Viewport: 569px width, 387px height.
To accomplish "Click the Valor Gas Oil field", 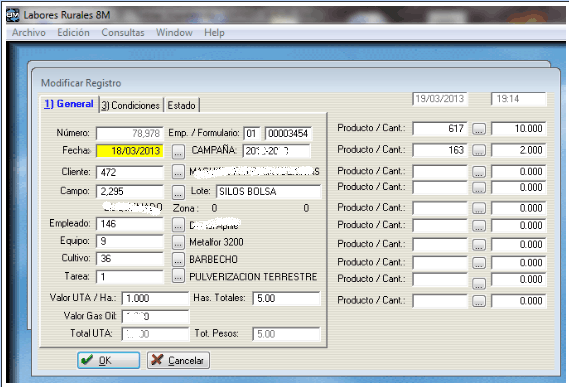I will tap(155, 317).
